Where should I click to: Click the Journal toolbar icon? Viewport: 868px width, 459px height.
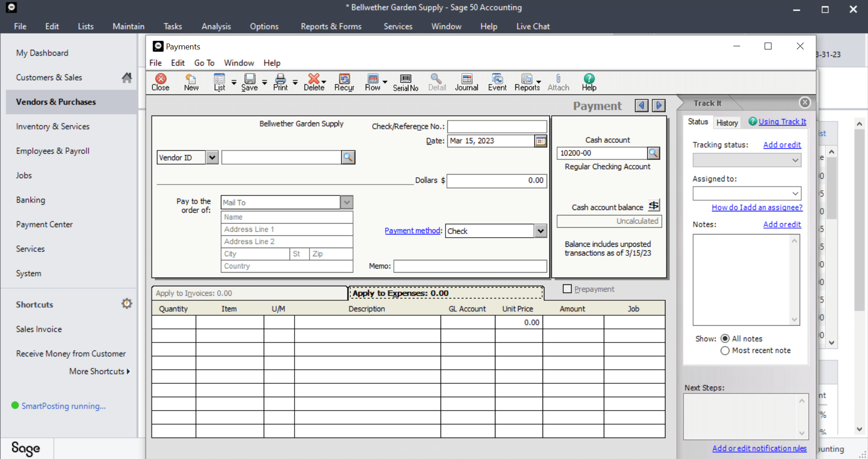466,83
